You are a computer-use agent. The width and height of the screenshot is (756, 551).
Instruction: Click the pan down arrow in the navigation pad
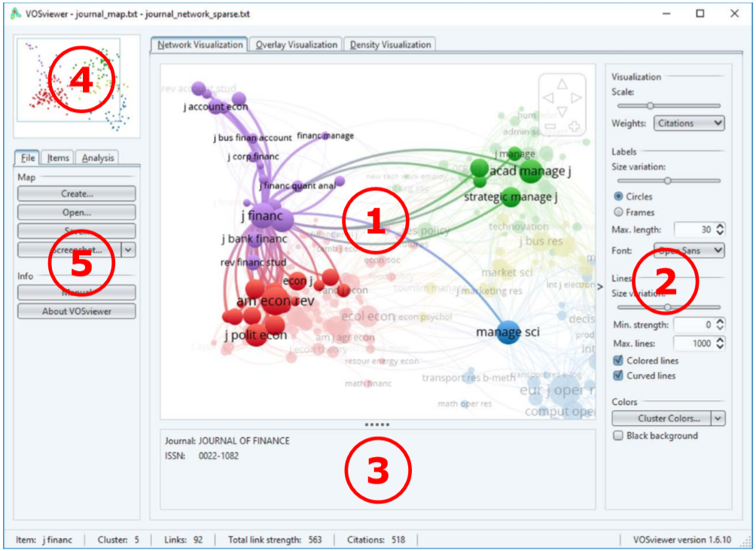coord(562,111)
